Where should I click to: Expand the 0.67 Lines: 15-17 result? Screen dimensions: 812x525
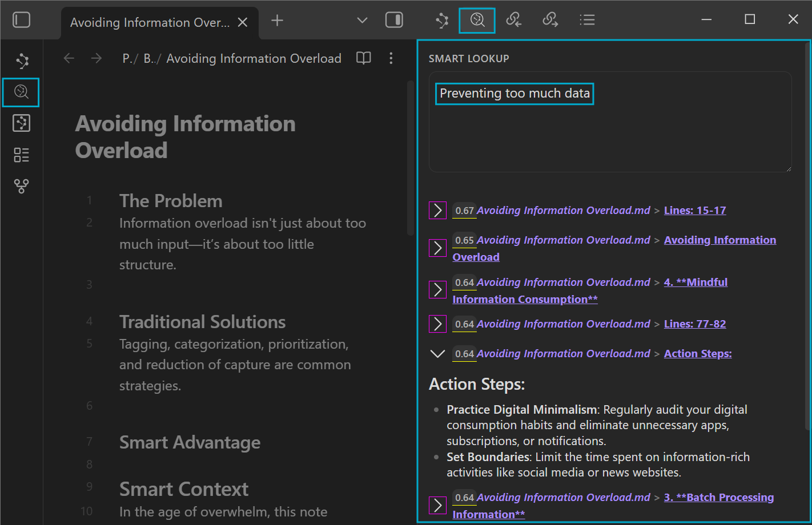click(x=437, y=211)
